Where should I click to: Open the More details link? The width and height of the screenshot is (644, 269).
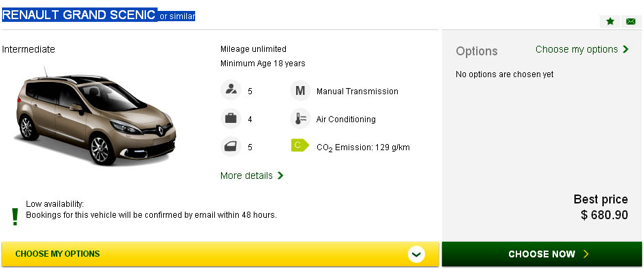click(x=252, y=175)
